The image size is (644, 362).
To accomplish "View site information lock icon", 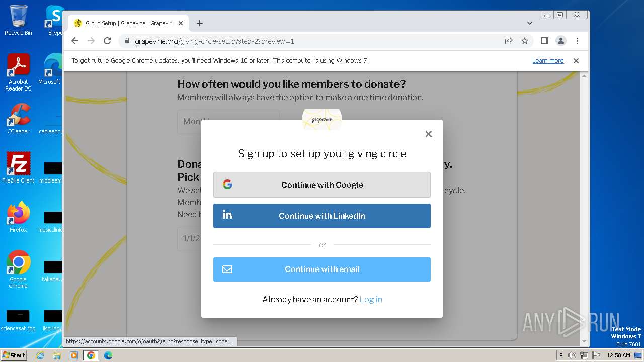I will click(x=127, y=41).
